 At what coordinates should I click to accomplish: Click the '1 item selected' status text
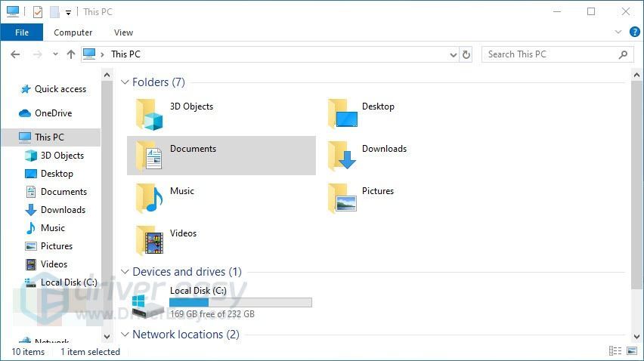click(x=90, y=352)
